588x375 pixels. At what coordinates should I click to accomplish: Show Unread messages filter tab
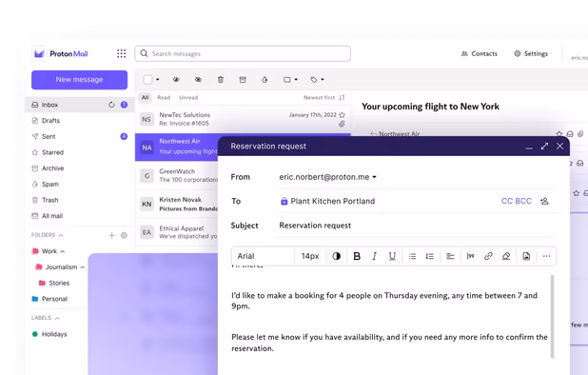(x=188, y=97)
